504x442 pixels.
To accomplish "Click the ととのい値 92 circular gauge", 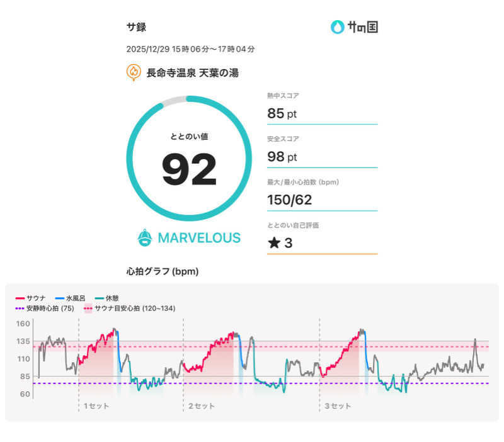I will [189, 159].
